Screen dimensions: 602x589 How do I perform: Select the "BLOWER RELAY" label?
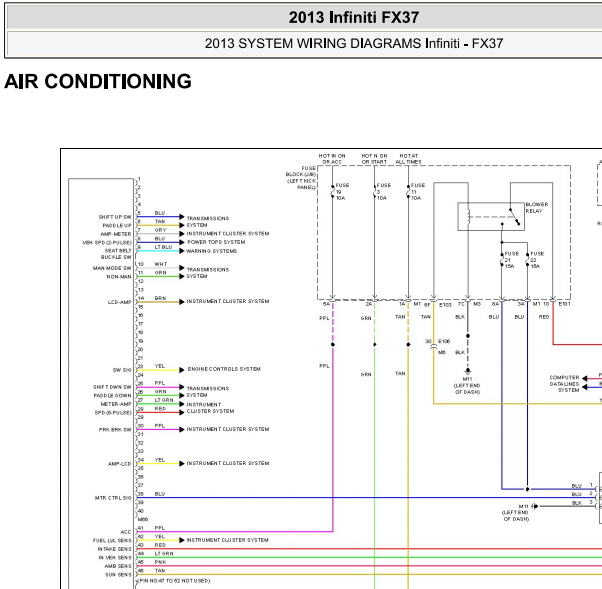[x=537, y=208]
